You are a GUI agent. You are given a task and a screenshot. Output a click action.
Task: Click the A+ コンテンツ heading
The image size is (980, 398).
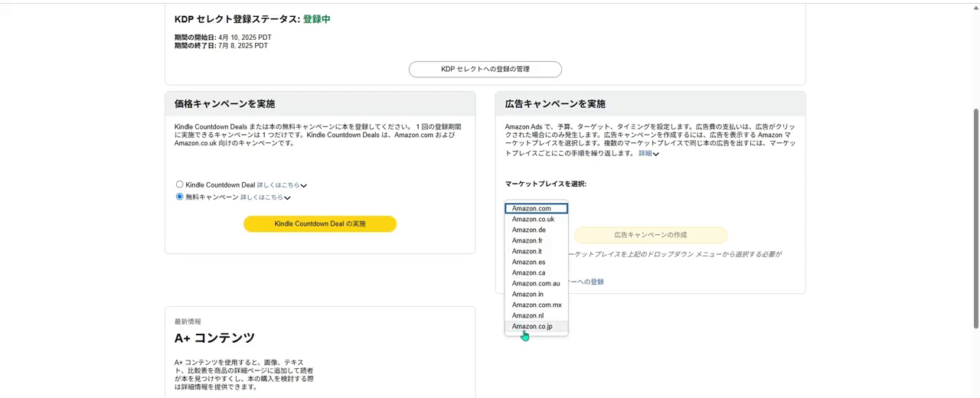tap(214, 338)
